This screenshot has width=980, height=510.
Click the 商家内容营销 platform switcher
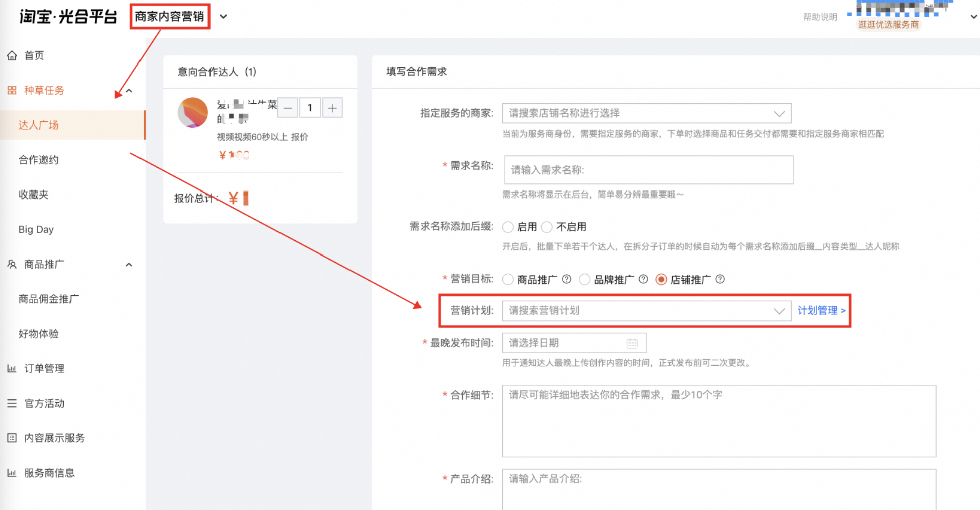(x=170, y=17)
